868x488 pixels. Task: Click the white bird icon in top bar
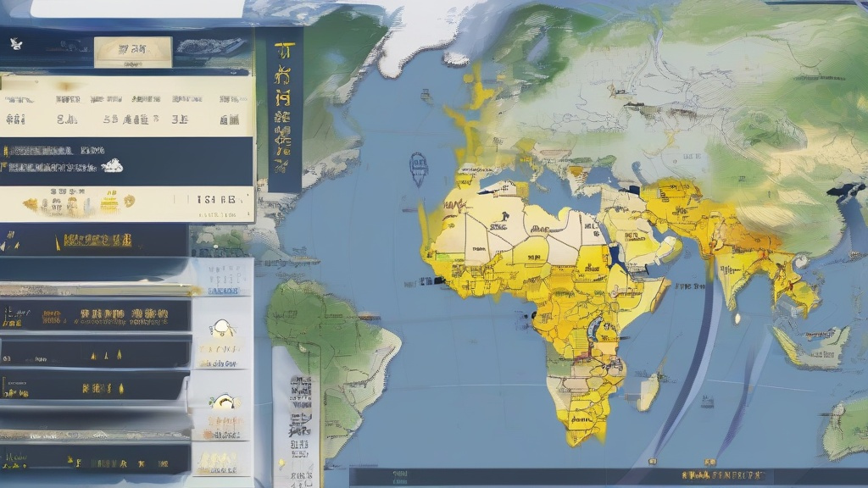[16, 42]
